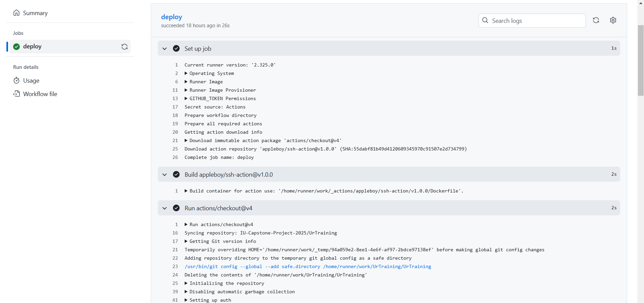Click the deploy heading link

point(171,17)
